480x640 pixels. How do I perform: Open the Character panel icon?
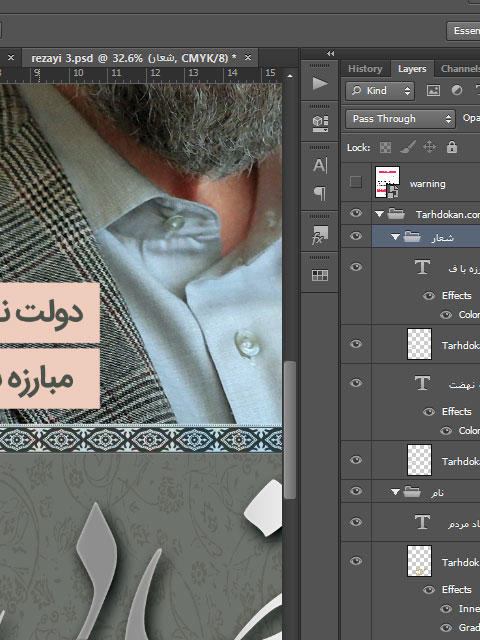point(320,166)
